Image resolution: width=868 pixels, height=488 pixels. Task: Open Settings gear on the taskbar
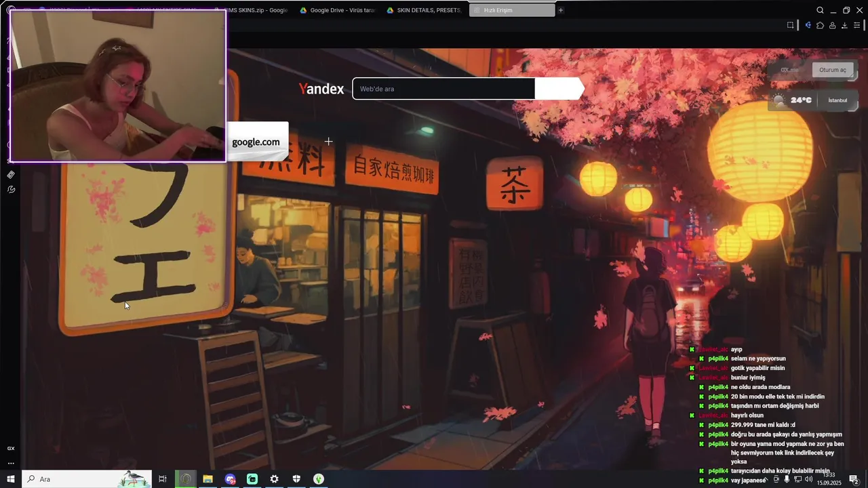[x=274, y=479]
